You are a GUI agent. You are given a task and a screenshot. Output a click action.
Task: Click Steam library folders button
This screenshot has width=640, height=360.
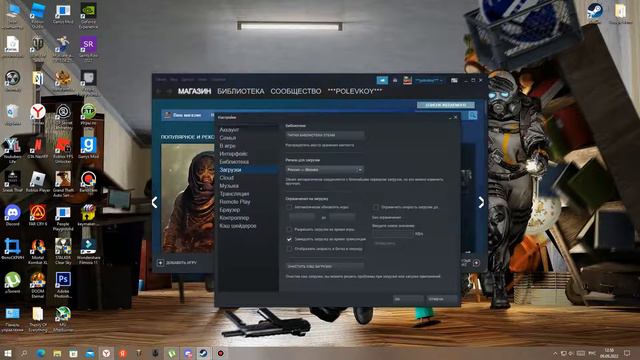coord(324,135)
